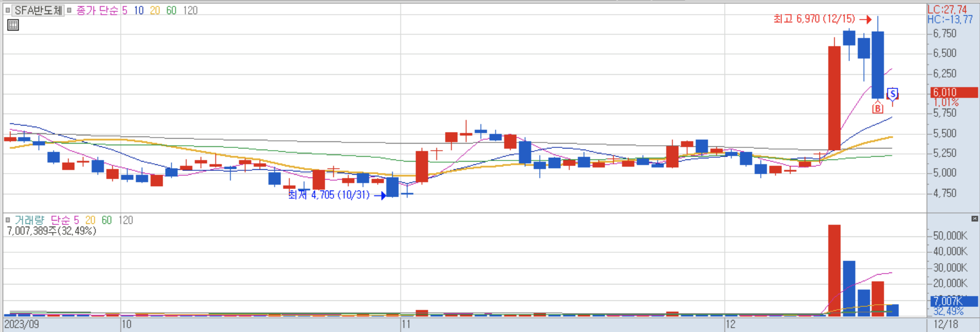Click the 4,750 price axis label
This screenshot has height=332, width=980.
click(945, 193)
